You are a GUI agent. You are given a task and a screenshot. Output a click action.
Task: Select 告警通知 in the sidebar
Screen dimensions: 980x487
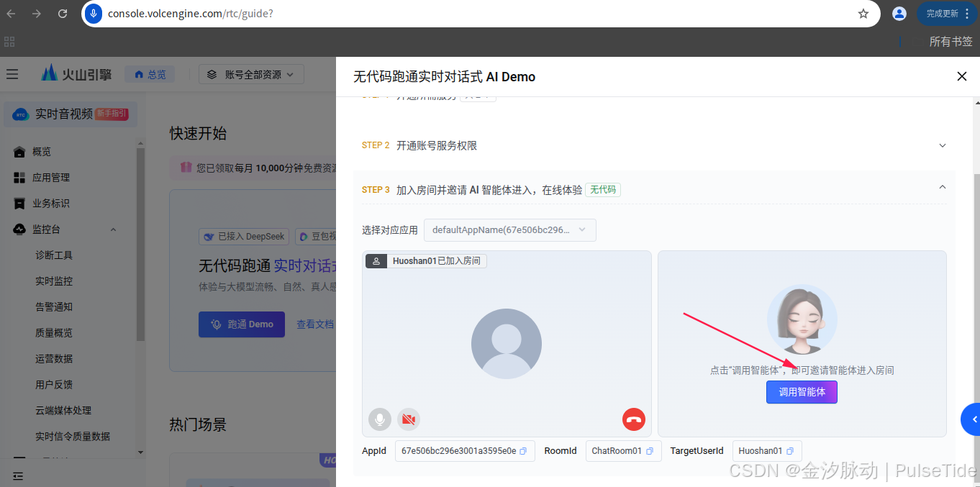pos(54,307)
